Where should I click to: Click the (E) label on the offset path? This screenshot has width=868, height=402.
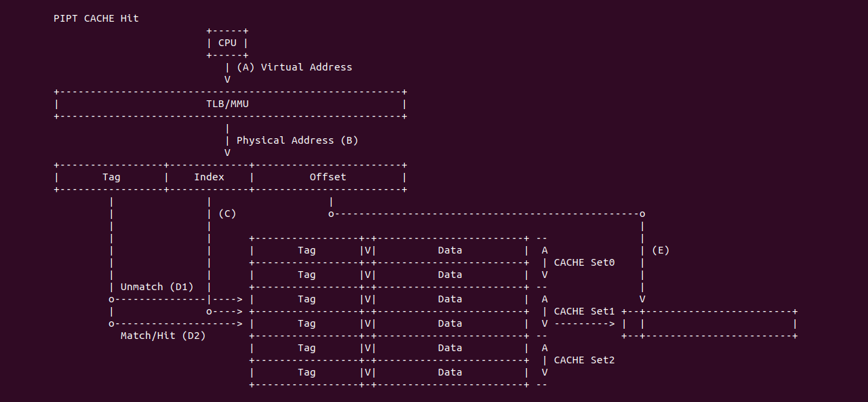(x=660, y=250)
